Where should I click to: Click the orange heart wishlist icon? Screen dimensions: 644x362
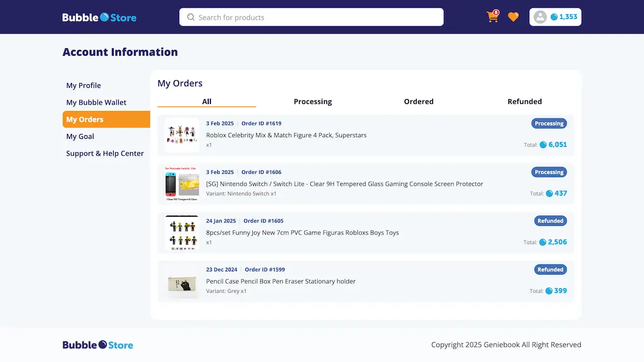(514, 17)
